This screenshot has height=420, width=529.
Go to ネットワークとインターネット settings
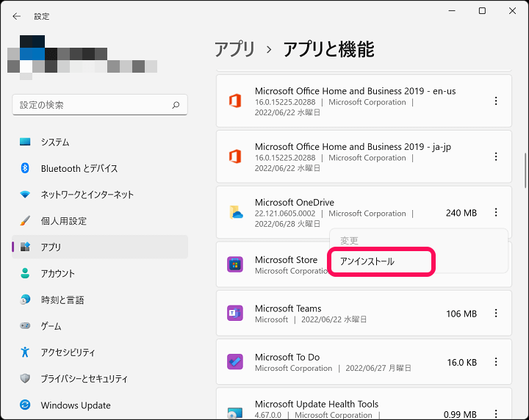pos(87,195)
